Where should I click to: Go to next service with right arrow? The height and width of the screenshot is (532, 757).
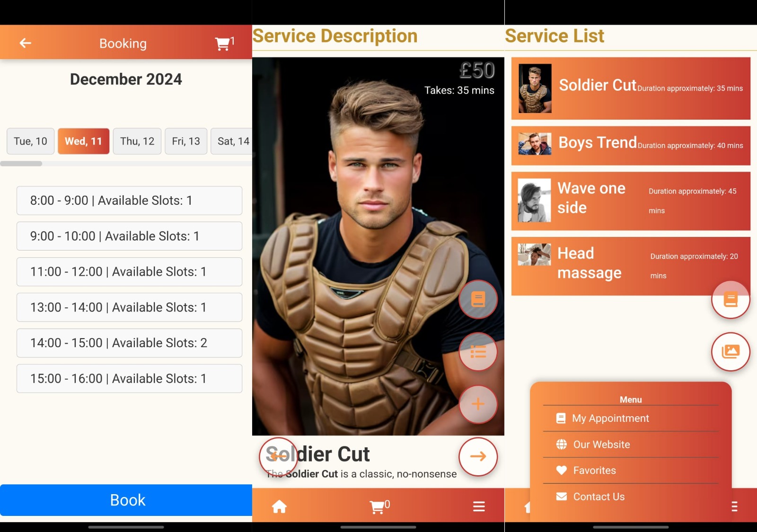[478, 456]
